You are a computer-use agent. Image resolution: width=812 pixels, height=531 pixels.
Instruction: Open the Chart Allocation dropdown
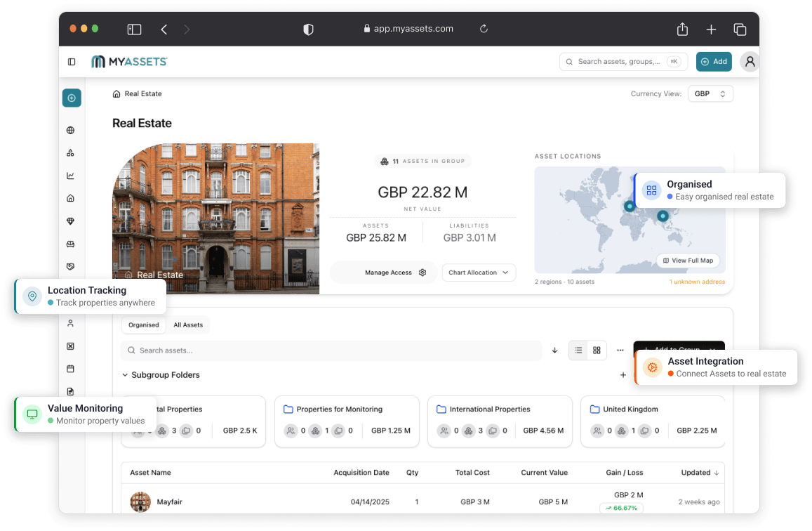pyautogui.click(x=479, y=273)
